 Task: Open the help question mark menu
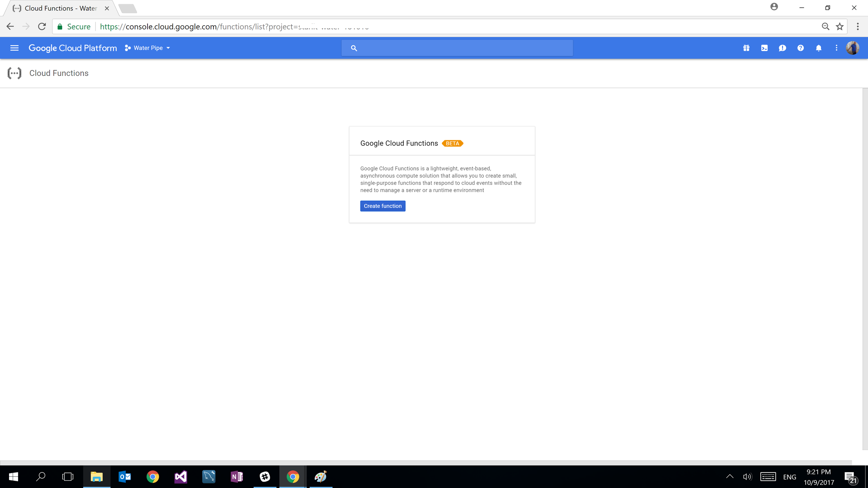point(800,48)
